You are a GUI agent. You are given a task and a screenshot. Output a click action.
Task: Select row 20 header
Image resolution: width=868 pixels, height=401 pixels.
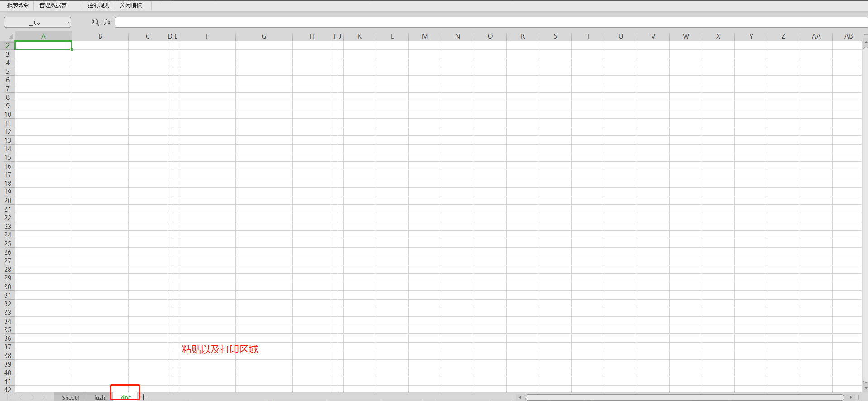click(8, 201)
